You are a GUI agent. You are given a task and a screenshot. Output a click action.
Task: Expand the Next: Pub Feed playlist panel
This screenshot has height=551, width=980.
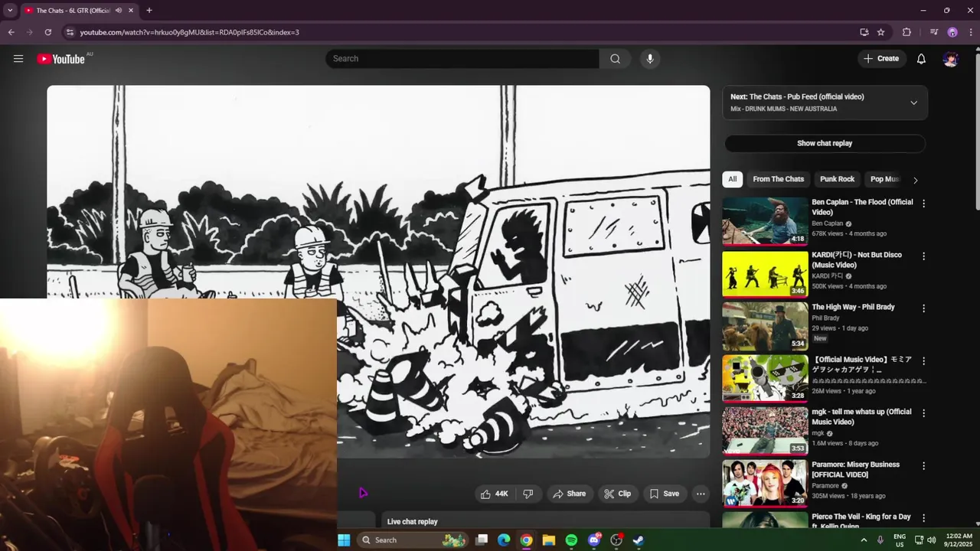[x=913, y=103]
